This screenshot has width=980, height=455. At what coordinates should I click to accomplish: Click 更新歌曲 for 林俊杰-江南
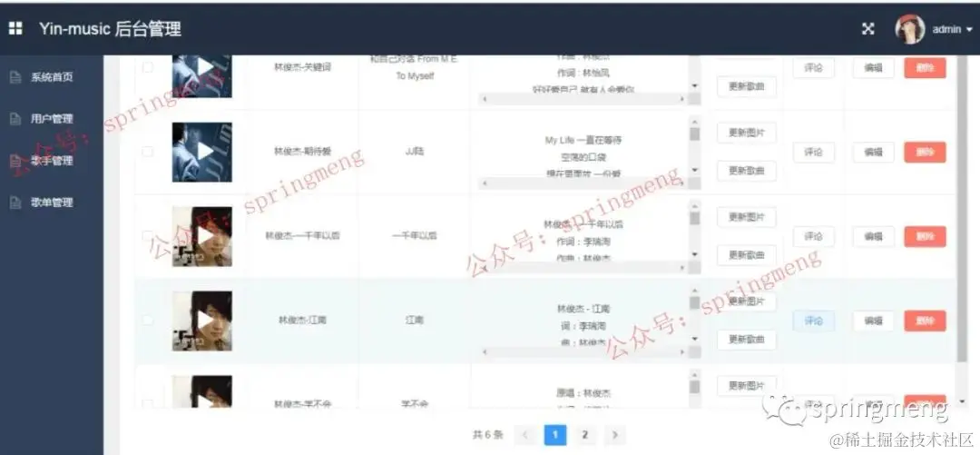pyautogui.click(x=746, y=340)
